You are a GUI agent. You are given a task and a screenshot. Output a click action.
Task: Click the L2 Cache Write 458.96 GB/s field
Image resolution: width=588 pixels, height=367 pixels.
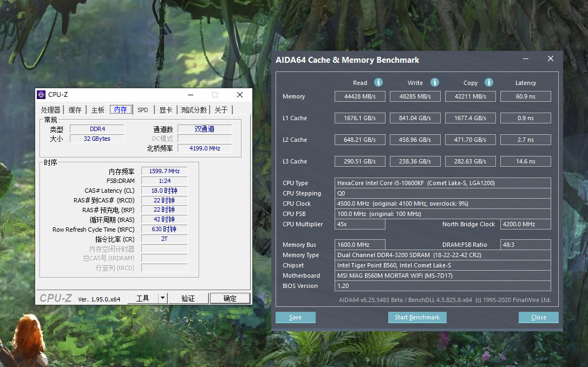coord(415,140)
